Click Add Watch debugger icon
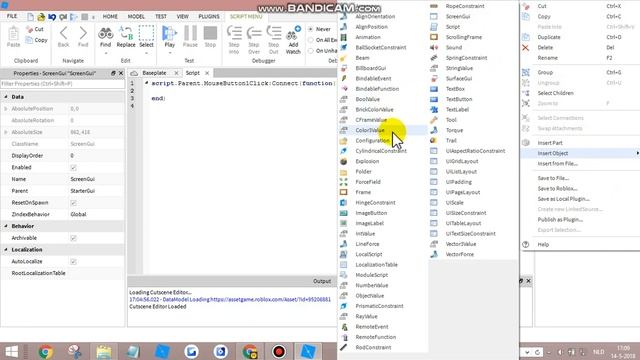 pos(293,40)
